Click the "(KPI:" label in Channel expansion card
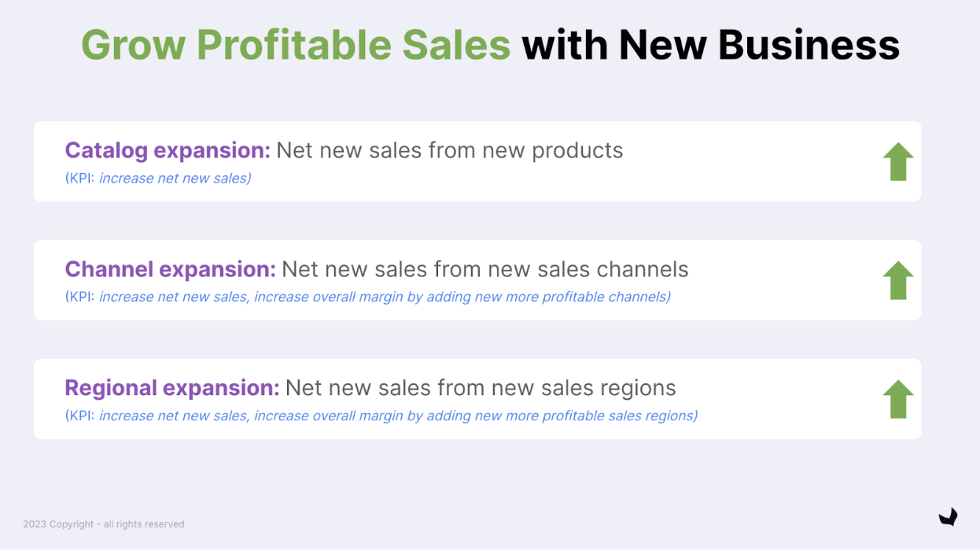Viewport: 980px width, 551px height. pyautogui.click(x=79, y=297)
